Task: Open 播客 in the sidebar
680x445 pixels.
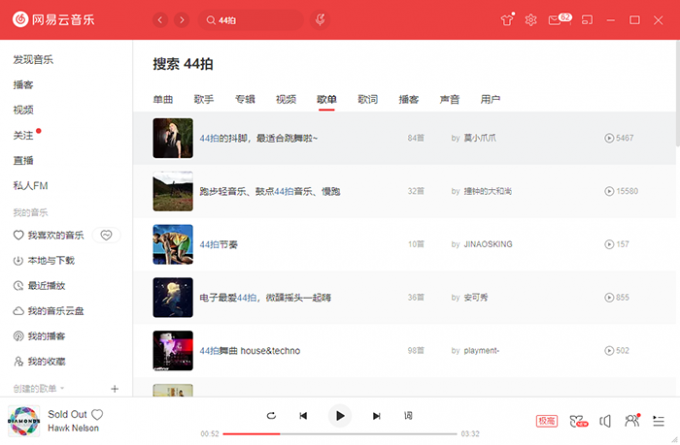Action: (x=23, y=85)
